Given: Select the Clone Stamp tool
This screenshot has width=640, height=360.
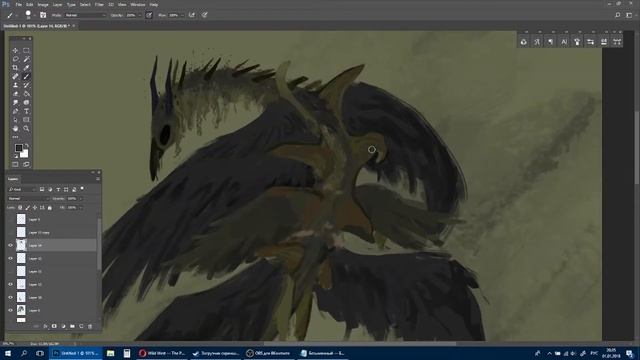Looking at the screenshot, I should point(15,85).
